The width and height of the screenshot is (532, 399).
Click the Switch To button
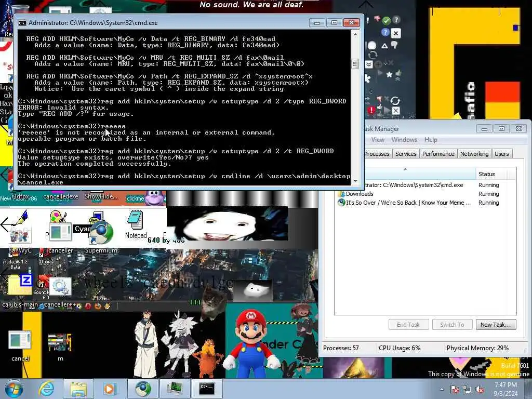(453, 325)
